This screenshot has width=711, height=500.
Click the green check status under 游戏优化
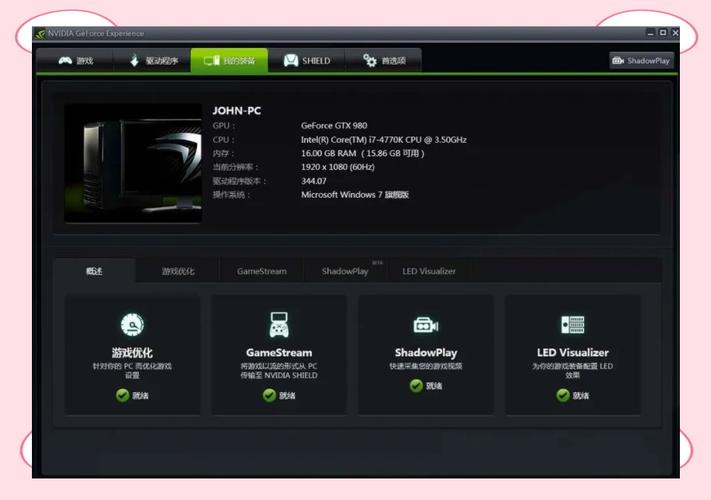pos(122,395)
